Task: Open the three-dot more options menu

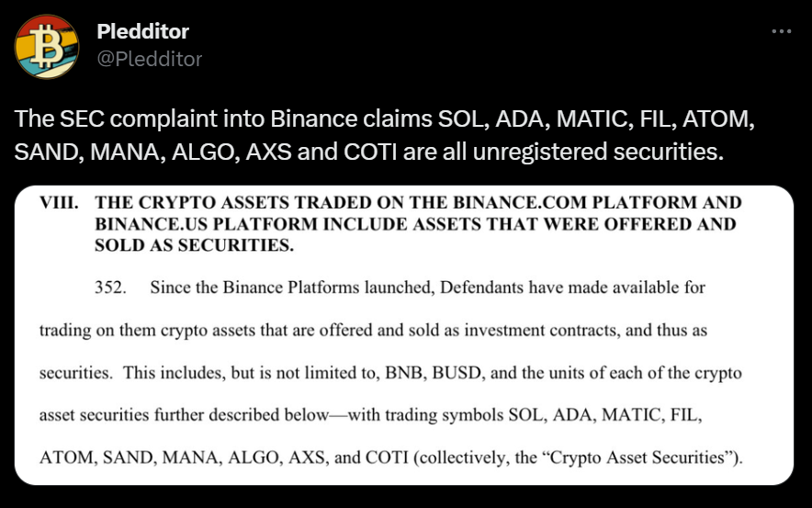Action: coord(781,30)
